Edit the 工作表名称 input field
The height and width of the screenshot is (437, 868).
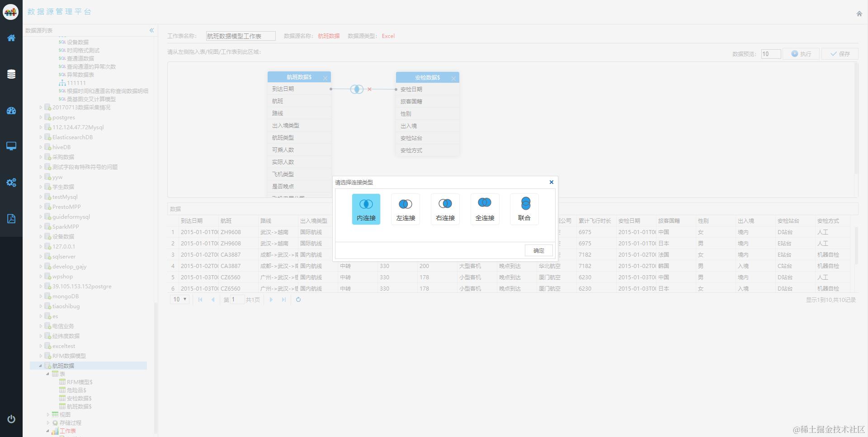tap(241, 36)
